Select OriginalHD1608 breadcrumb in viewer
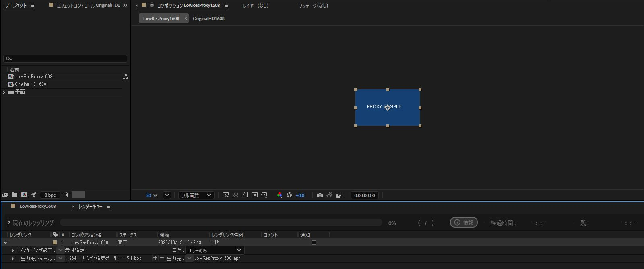This screenshot has height=269, width=644. point(208,19)
